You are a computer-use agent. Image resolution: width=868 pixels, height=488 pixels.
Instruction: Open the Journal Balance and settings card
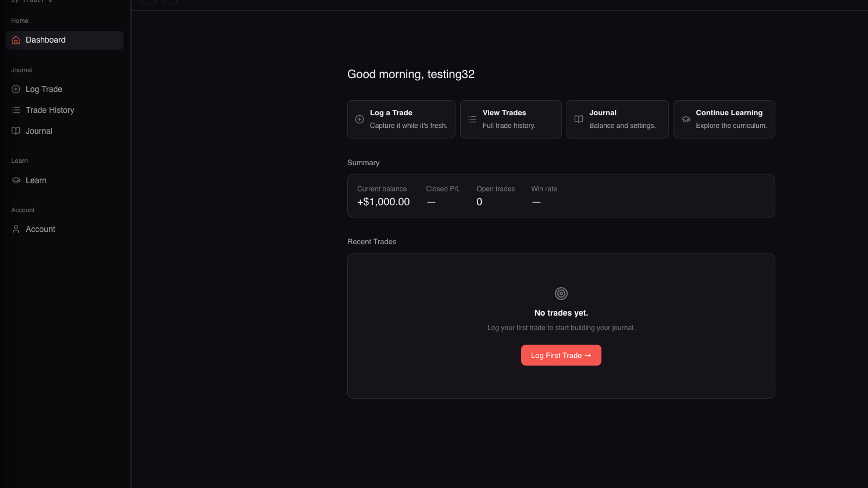point(617,119)
